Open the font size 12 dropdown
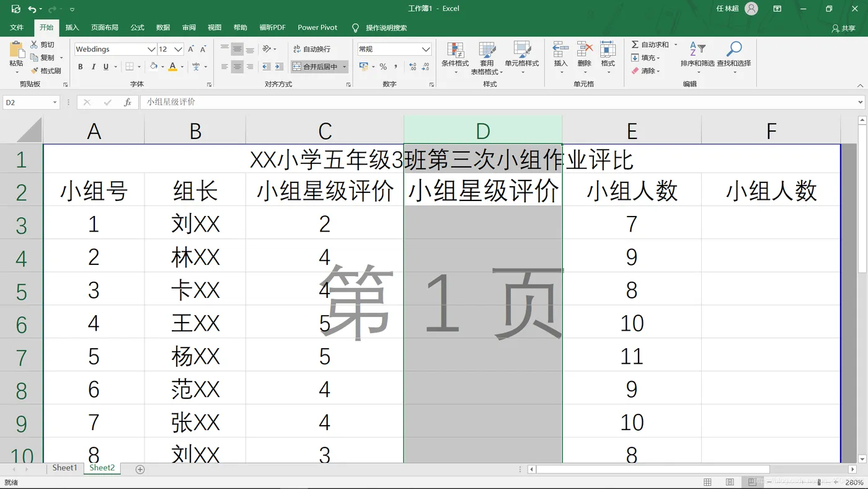 coord(179,49)
